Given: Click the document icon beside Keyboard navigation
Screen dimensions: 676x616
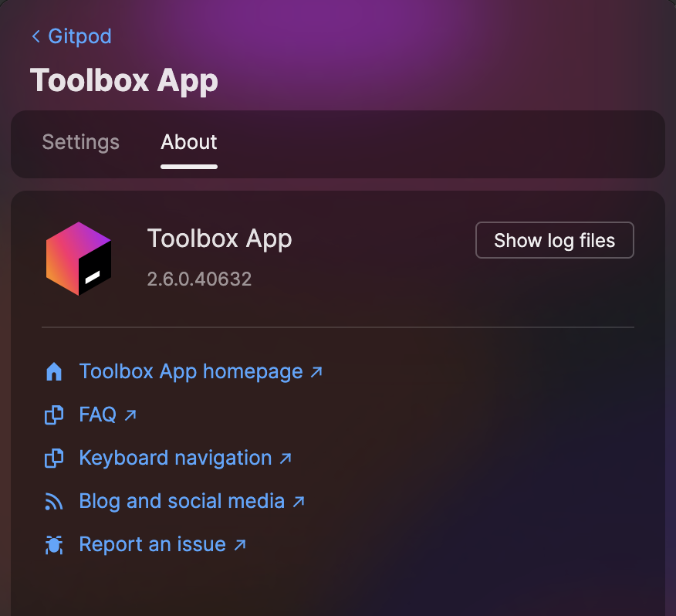Looking at the screenshot, I should pyautogui.click(x=54, y=458).
